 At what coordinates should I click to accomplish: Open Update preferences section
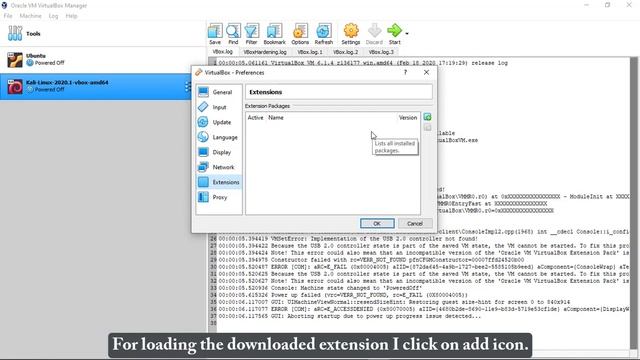click(x=219, y=122)
